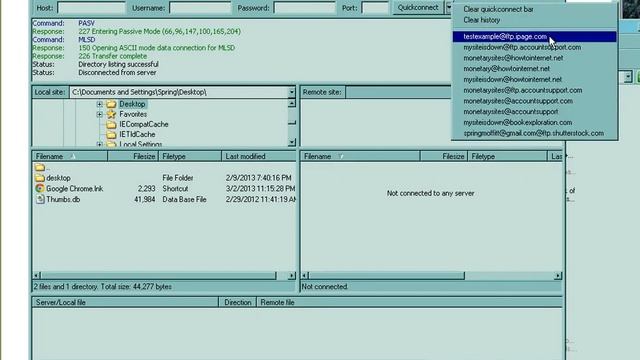Click the Remote site path field

[x=399, y=92]
